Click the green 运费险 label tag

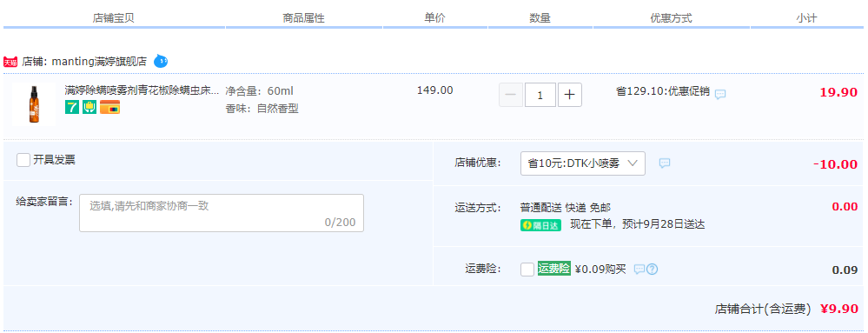tap(554, 270)
